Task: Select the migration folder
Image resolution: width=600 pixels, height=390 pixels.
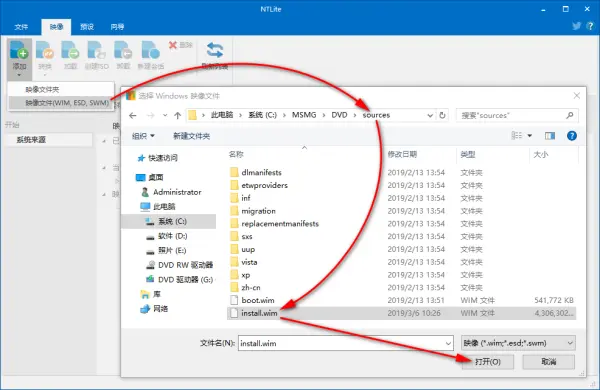Action: coord(258,211)
